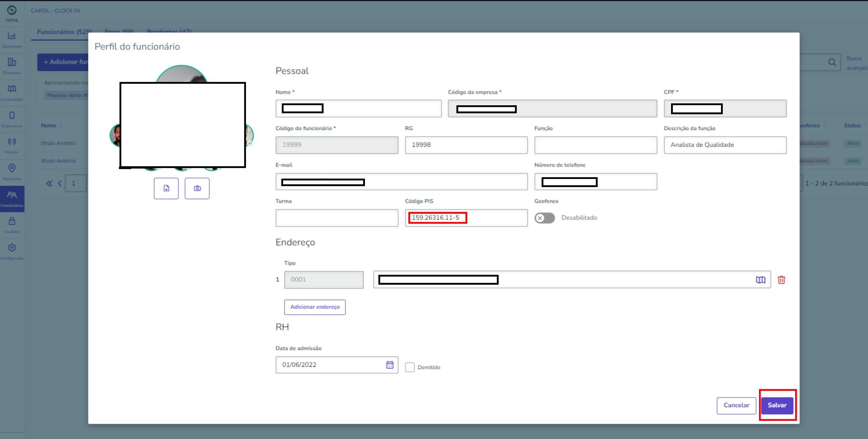The height and width of the screenshot is (439, 868).
Task: Click the Cancelar button
Action: (736, 405)
